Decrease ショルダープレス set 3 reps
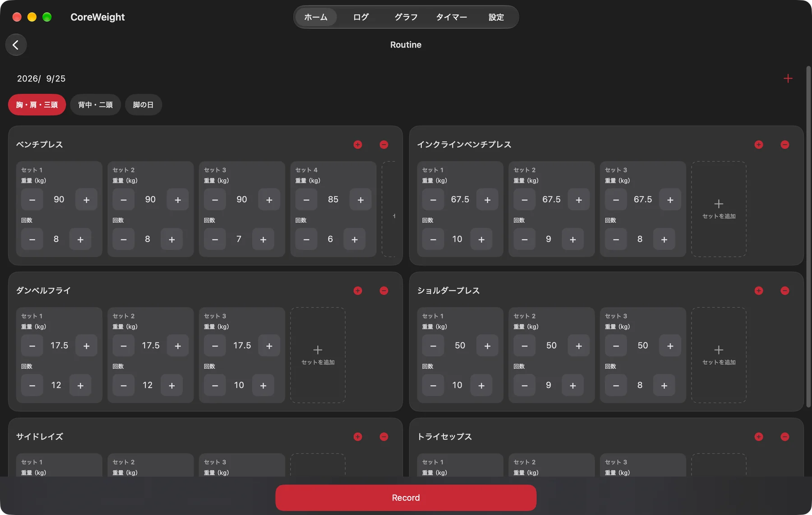Viewport: 812px width, 515px height. point(616,385)
